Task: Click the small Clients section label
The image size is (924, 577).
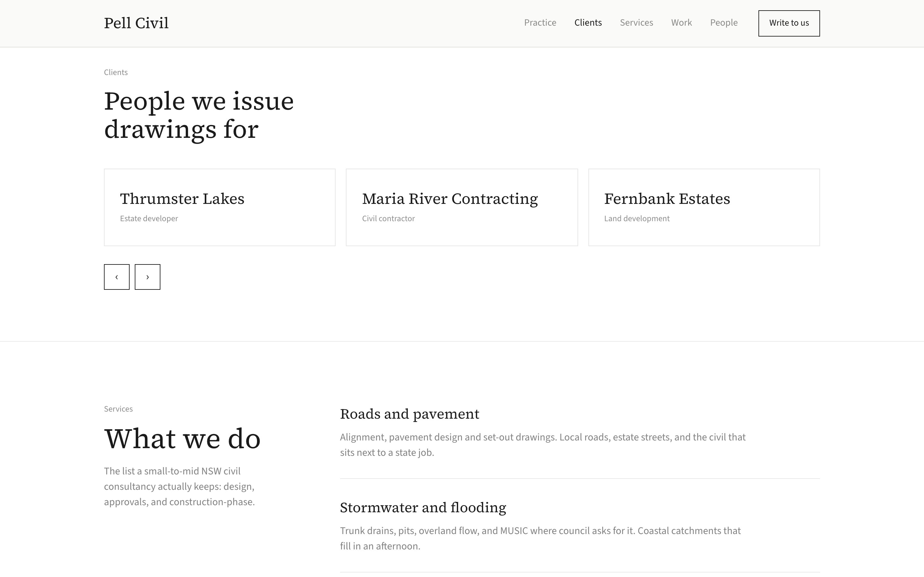Action: [x=116, y=72]
